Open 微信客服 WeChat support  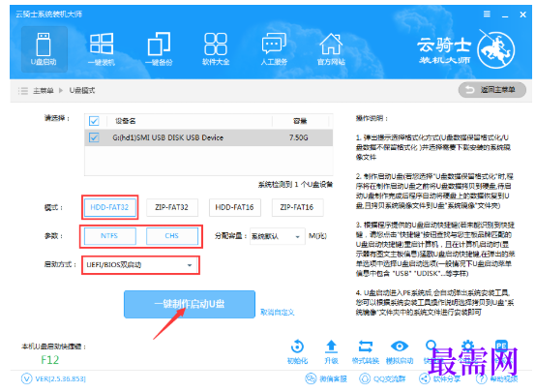click(326, 378)
